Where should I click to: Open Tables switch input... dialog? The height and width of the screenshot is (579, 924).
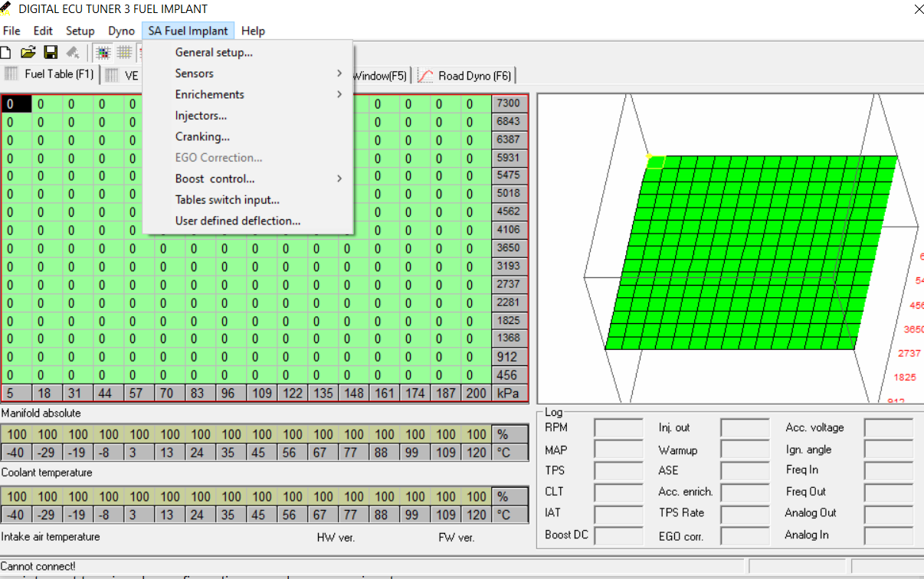247,200
